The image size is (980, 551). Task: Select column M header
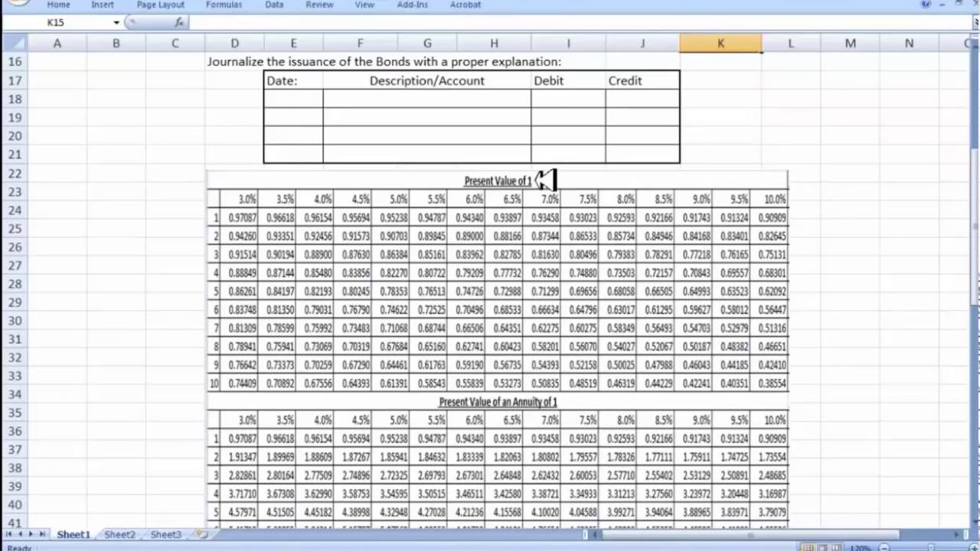pos(850,44)
